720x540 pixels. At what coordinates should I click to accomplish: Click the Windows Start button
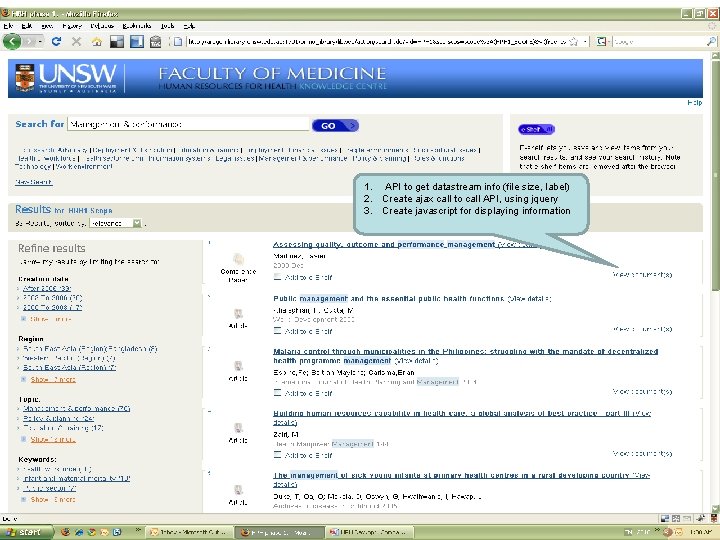tap(27, 532)
